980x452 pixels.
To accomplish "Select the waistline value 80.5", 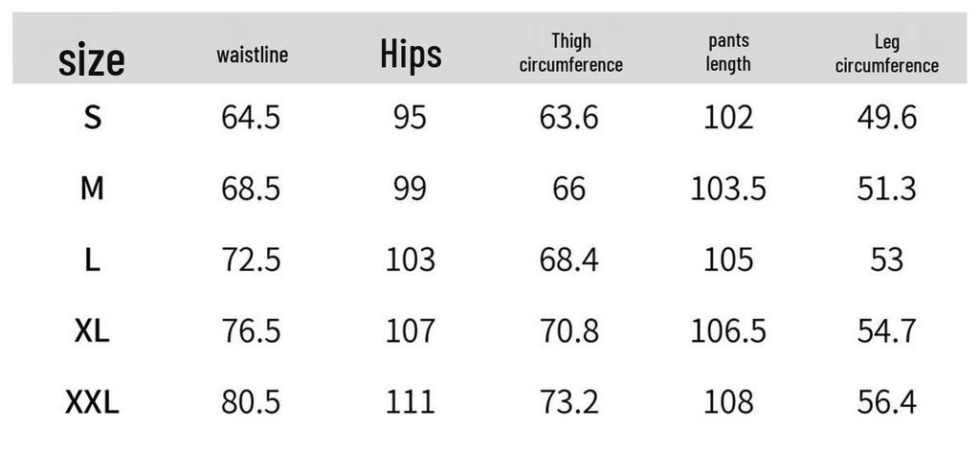I will click(251, 402).
